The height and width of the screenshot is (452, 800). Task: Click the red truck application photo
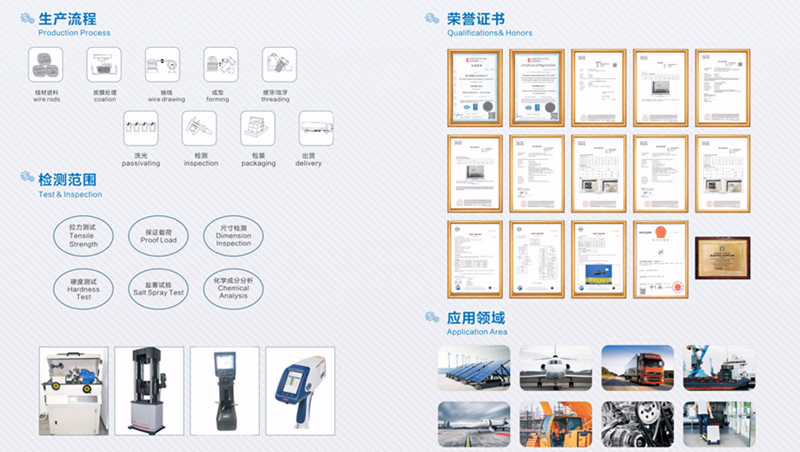[x=637, y=367]
